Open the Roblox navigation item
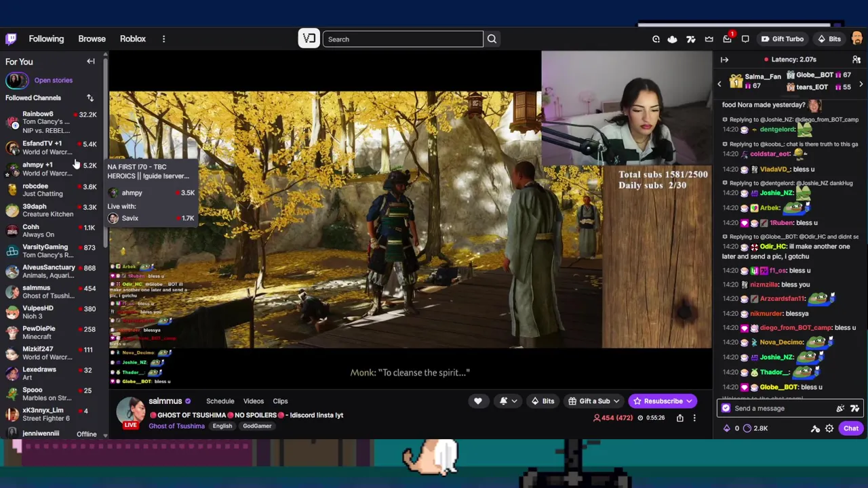Viewport: 868px width, 488px height. tap(133, 39)
